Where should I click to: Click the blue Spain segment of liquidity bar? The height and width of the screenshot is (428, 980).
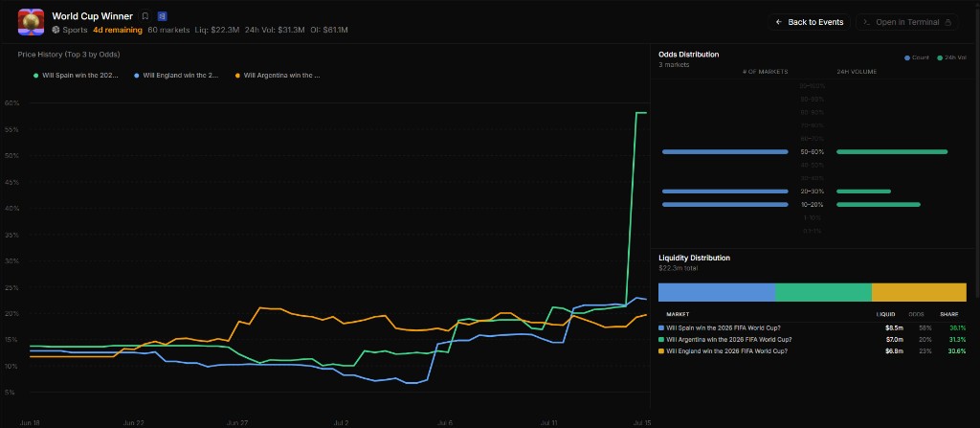pyautogui.click(x=717, y=292)
